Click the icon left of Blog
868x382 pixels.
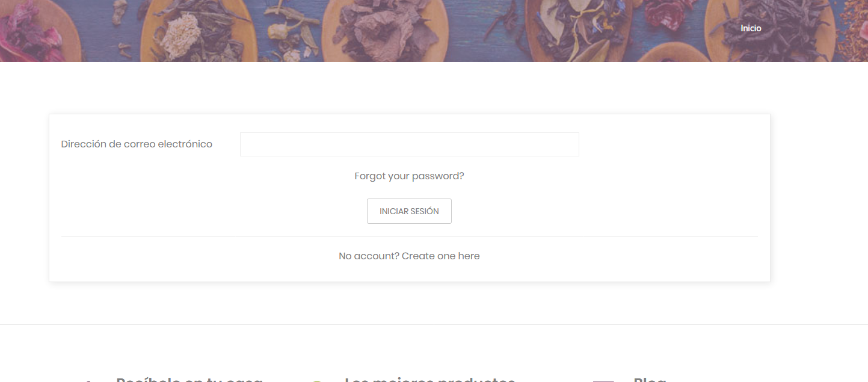tap(603, 380)
